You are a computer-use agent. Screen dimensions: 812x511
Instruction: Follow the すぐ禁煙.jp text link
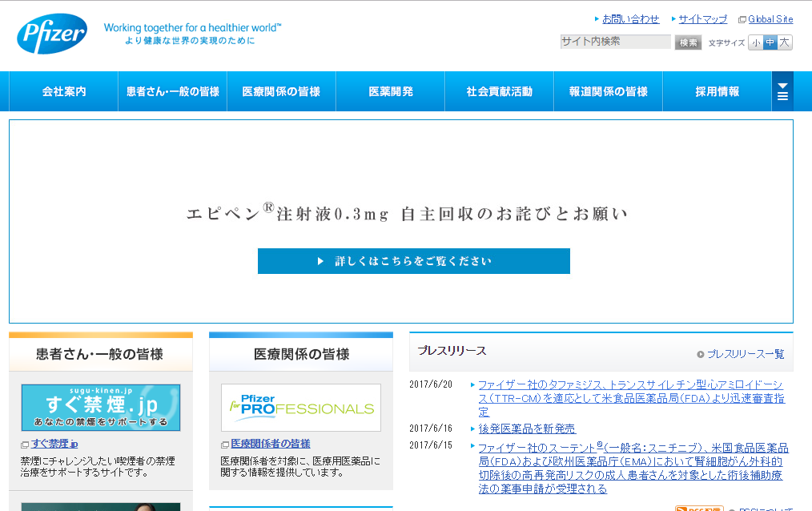click(x=54, y=444)
